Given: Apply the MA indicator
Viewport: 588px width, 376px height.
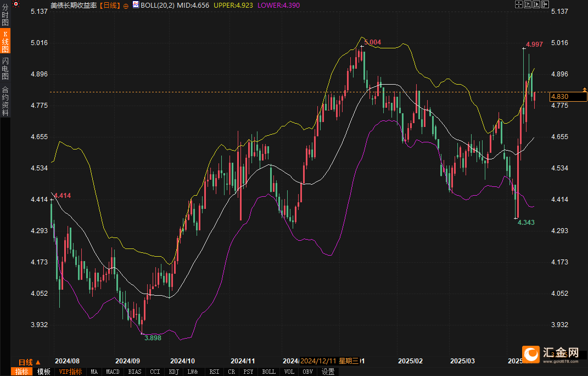Looking at the screenshot, I should (94, 372).
